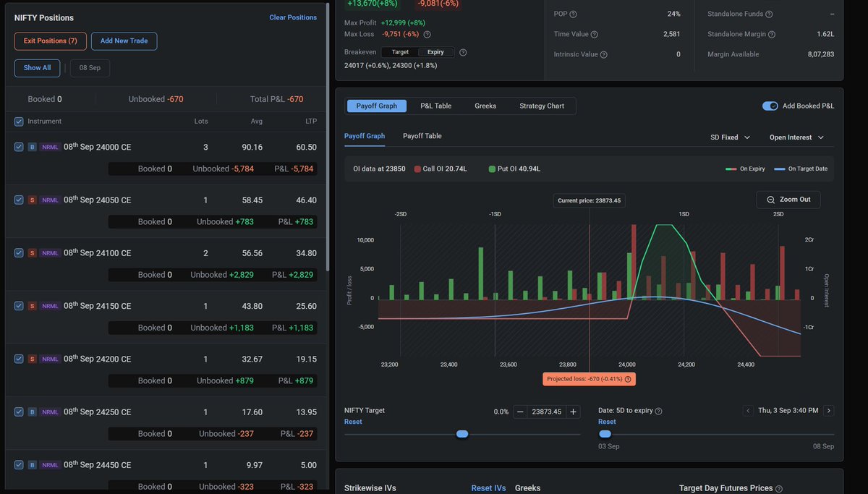This screenshot has width=868, height=494.
Task: Increase NIFTY target with plus button
Action: click(573, 412)
